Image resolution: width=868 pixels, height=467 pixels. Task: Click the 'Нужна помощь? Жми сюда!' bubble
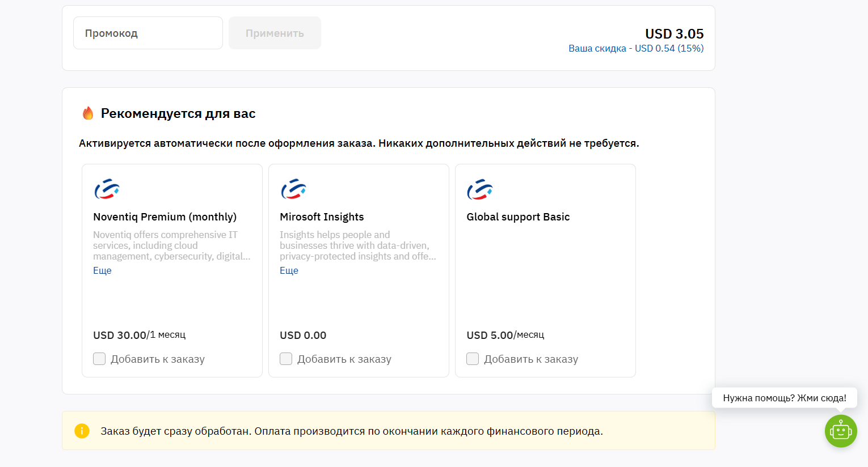(x=785, y=398)
